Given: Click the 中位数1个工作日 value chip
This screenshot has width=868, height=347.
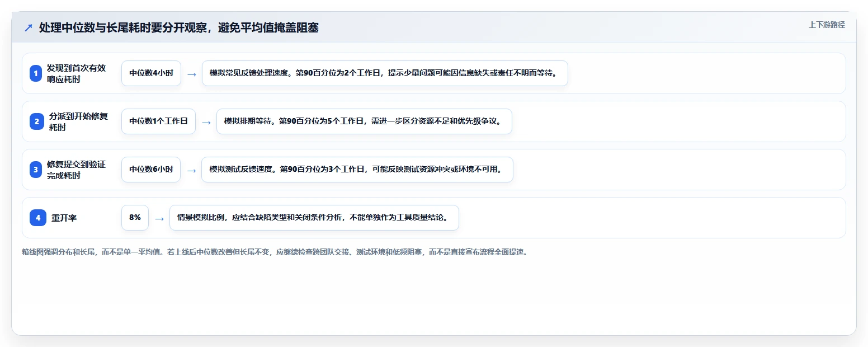Looking at the screenshot, I should 158,121.
